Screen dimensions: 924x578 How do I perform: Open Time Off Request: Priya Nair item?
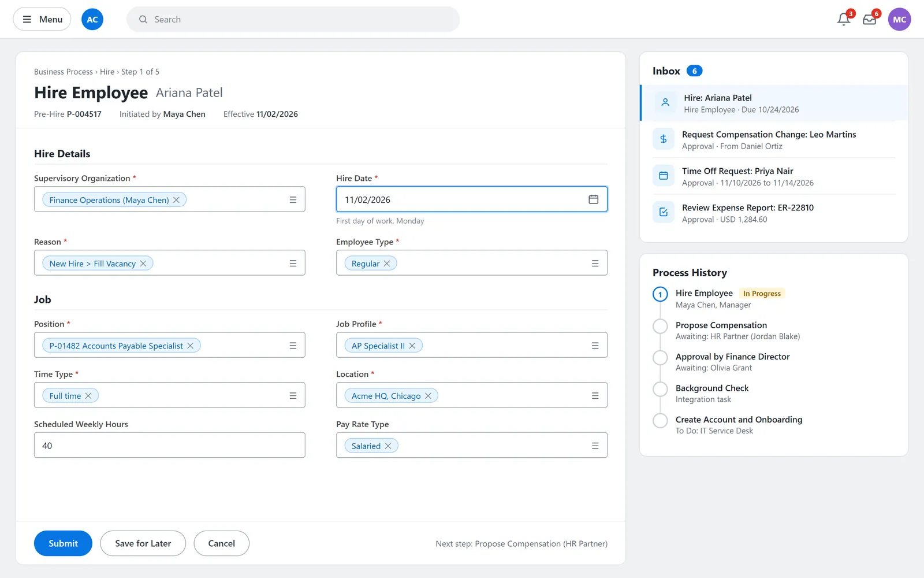point(774,176)
